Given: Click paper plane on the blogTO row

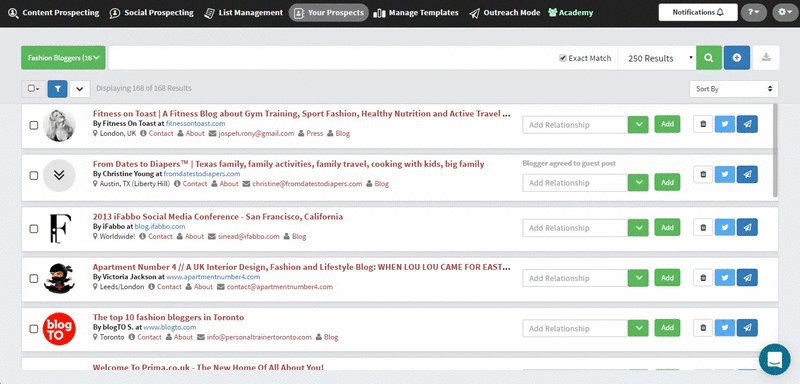Looking at the screenshot, I should (x=747, y=328).
